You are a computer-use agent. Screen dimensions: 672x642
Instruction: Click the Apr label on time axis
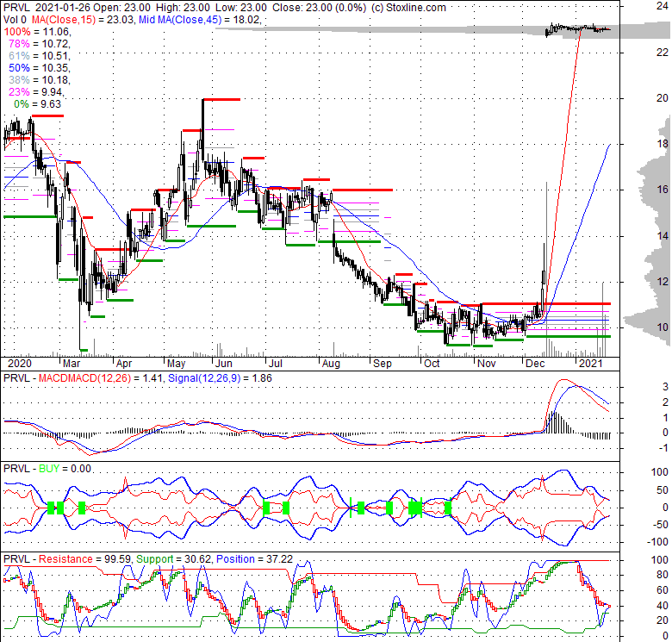pyautogui.click(x=124, y=364)
